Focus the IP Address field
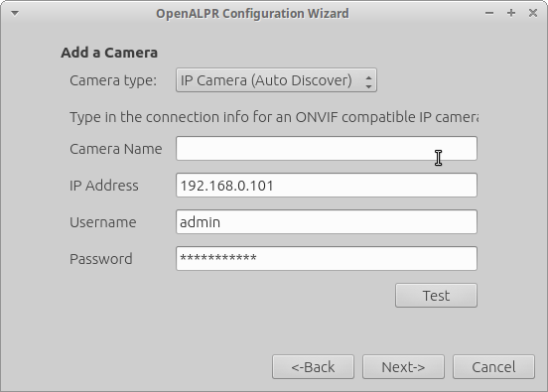The width and height of the screenshot is (548, 392). coord(327,186)
